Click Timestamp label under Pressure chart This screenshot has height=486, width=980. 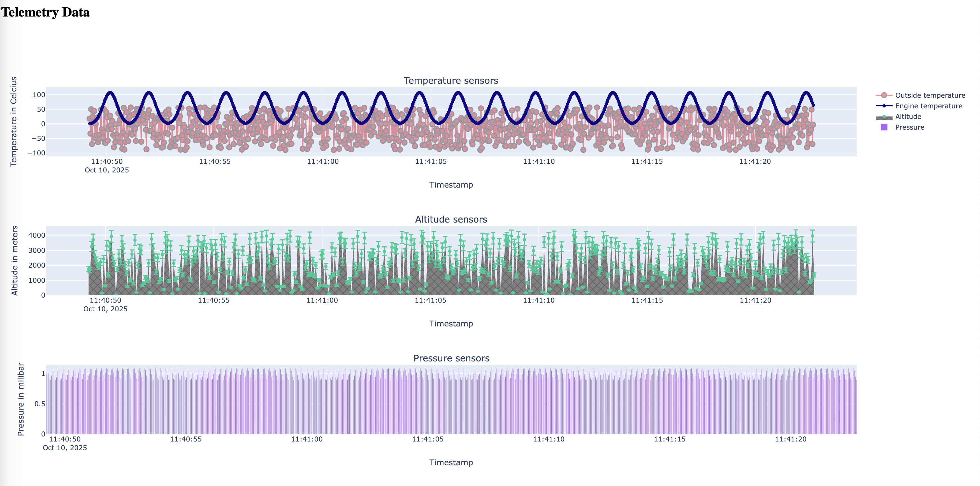click(451, 462)
